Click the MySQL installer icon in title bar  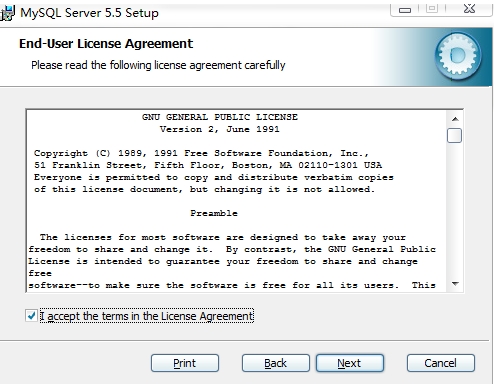click(x=7, y=13)
